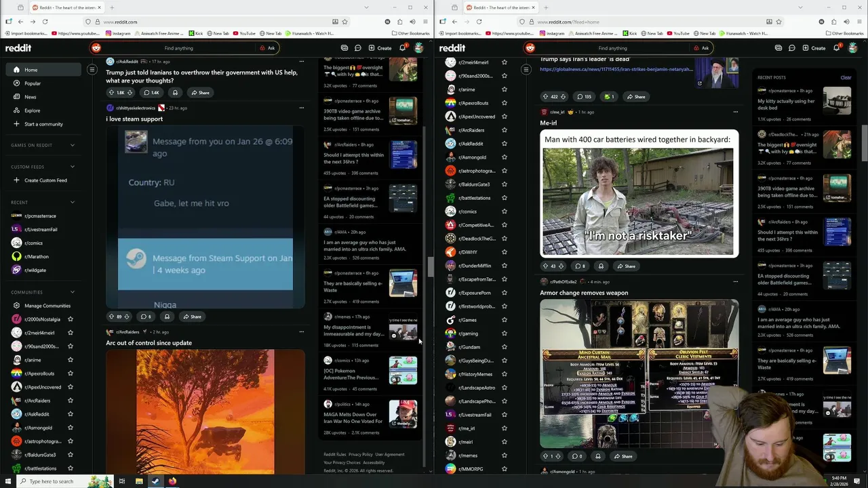Click notification bell in left window header
The height and width of the screenshot is (488, 868).
(x=402, y=48)
